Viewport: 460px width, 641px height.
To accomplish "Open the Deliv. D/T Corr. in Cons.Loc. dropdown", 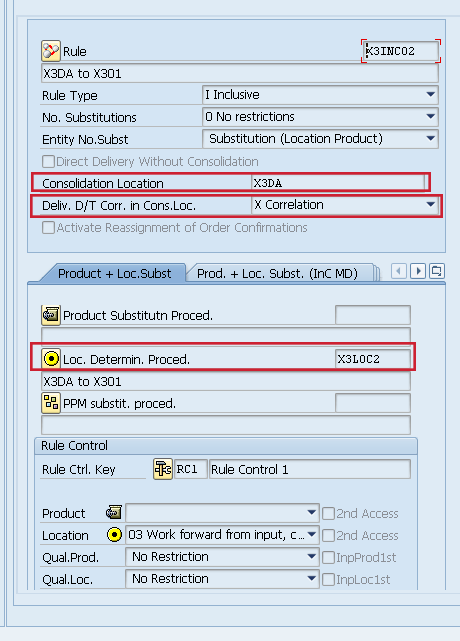I will click(430, 204).
